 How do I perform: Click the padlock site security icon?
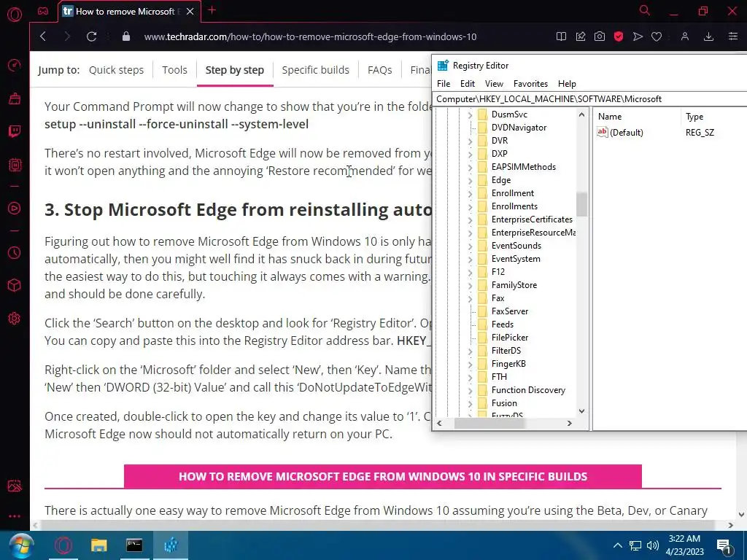pyautogui.click(x=125, y=36)
